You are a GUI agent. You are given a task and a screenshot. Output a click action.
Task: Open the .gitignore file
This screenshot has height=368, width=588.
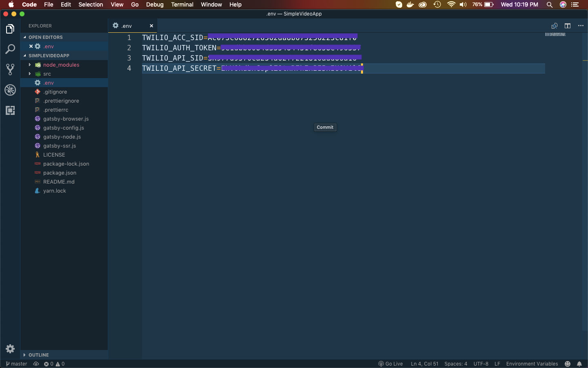tap(64, 92)
